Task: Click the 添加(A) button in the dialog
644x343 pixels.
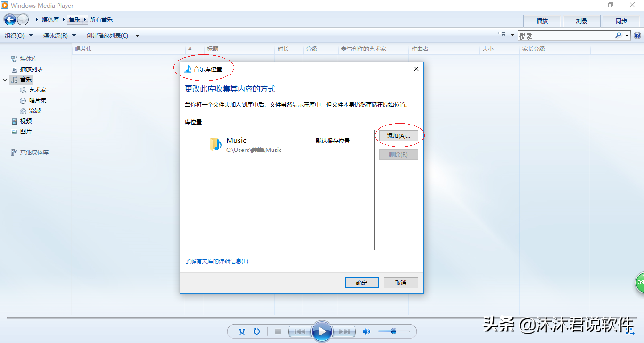Action: [398, 135]
